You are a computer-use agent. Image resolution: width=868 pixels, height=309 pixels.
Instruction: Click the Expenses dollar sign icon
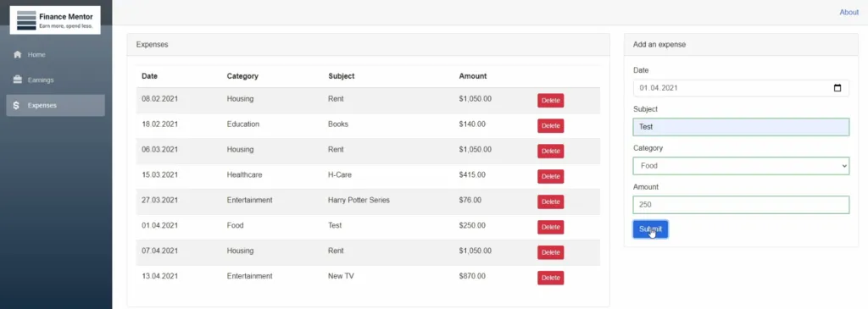16,106
